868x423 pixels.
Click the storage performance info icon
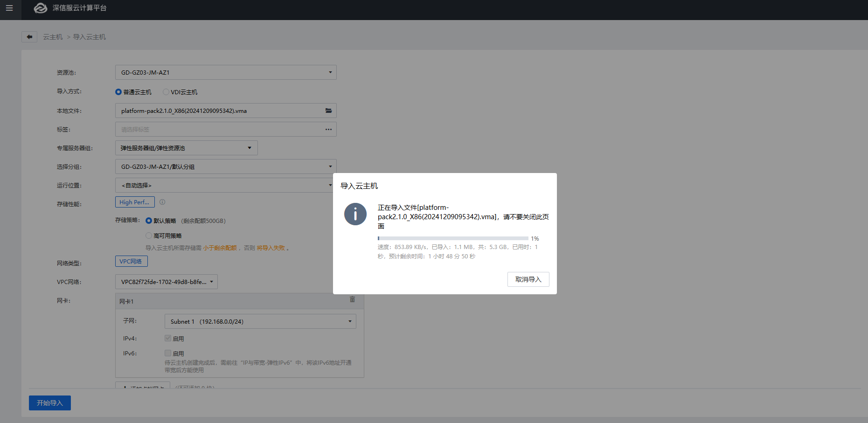pos(162,202)
